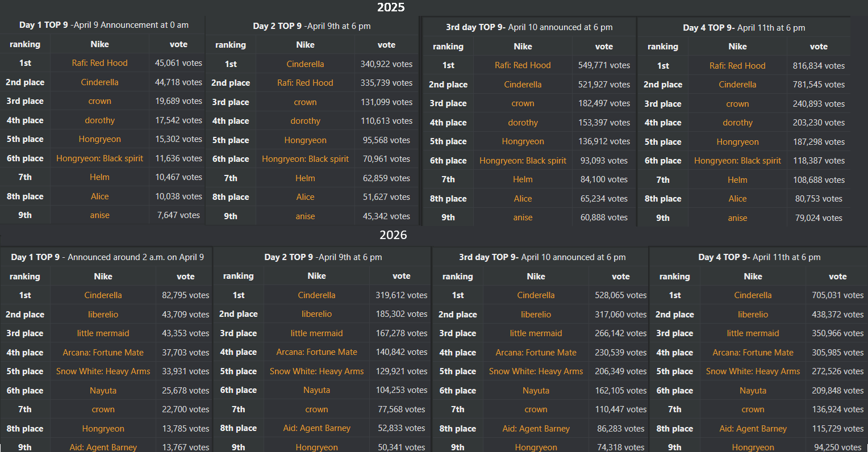Click the '62,859 votes' cell
Screen dimensions: 868x452
[386, 178]
